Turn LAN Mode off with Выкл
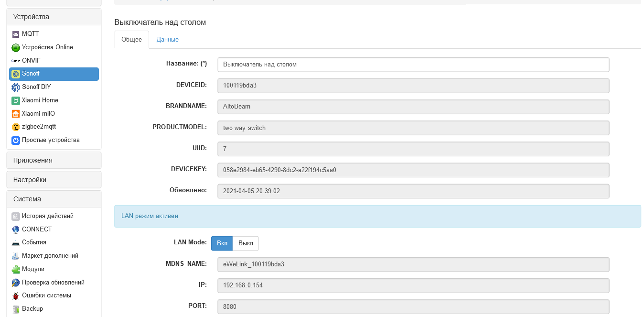Screen dimensions: 644x317 (246, 243)
